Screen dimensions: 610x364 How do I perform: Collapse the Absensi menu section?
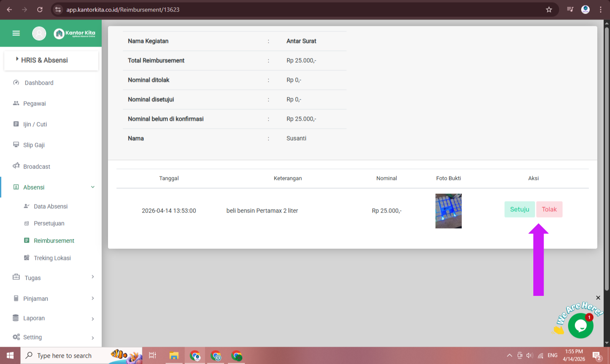pos(93,187)
